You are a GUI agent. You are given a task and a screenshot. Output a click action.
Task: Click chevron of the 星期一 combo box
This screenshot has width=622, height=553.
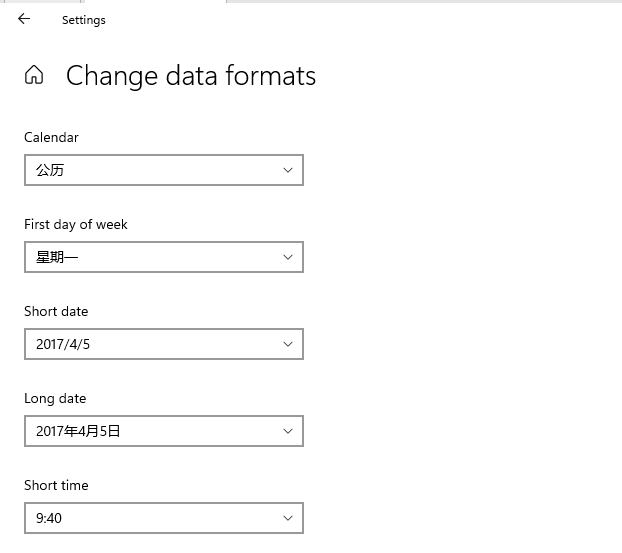(288, 257)
